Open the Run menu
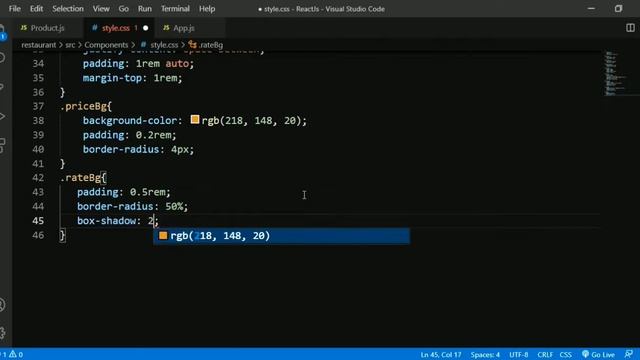Screen dimensions: 640x360 pos(144,9)
